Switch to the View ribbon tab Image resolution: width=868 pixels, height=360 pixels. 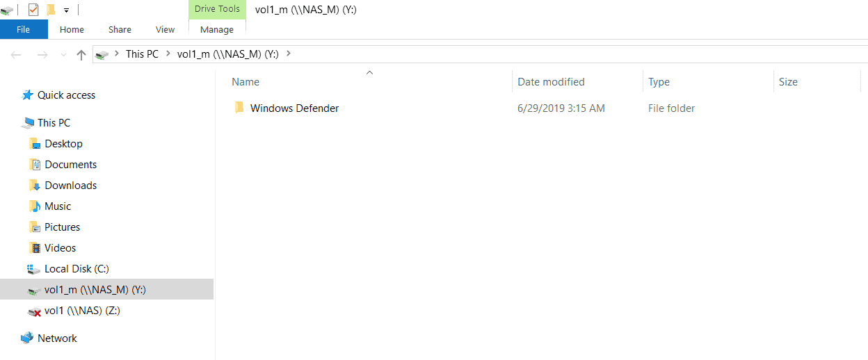pos(166,29)
